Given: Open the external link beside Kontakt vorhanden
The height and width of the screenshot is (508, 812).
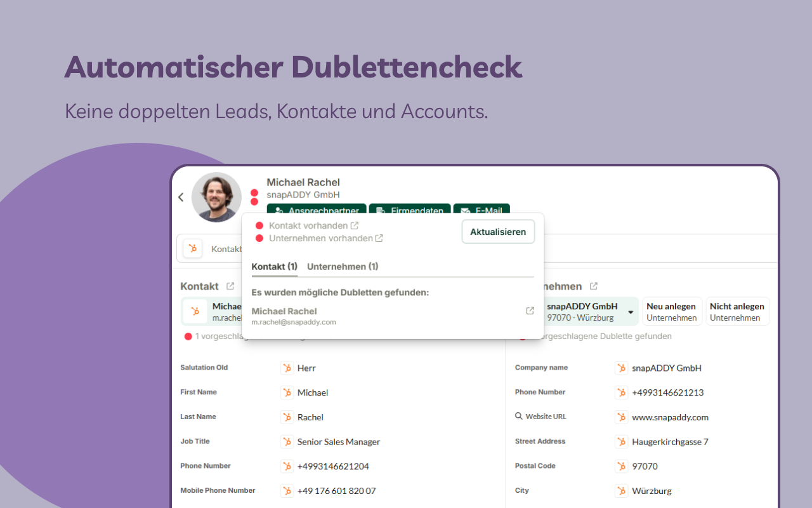Looking at the screenshot, I should pos(355,225).
